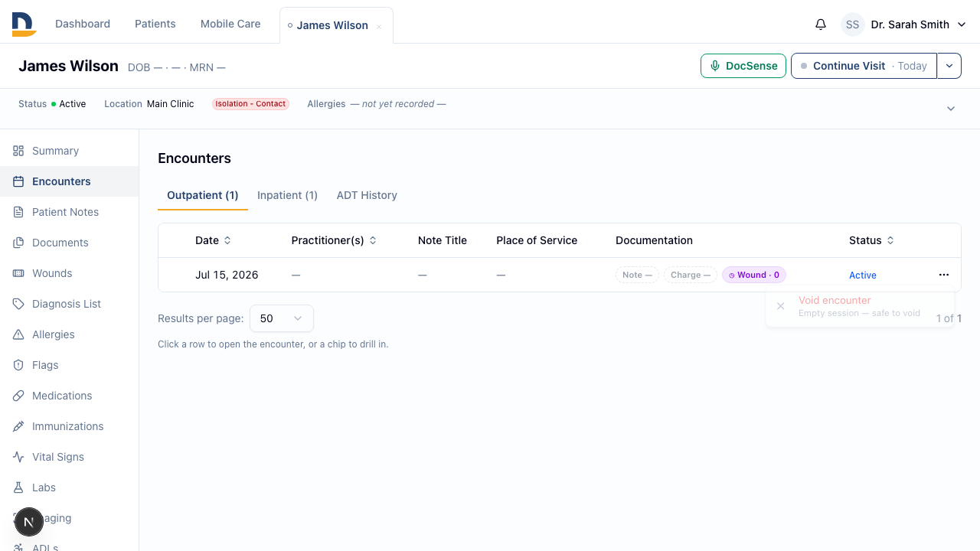This screenshot has height=551, width=980.
Task: Click the Diagnosis List tag icon
Action: pyautogui.click(x=18, y=304)
